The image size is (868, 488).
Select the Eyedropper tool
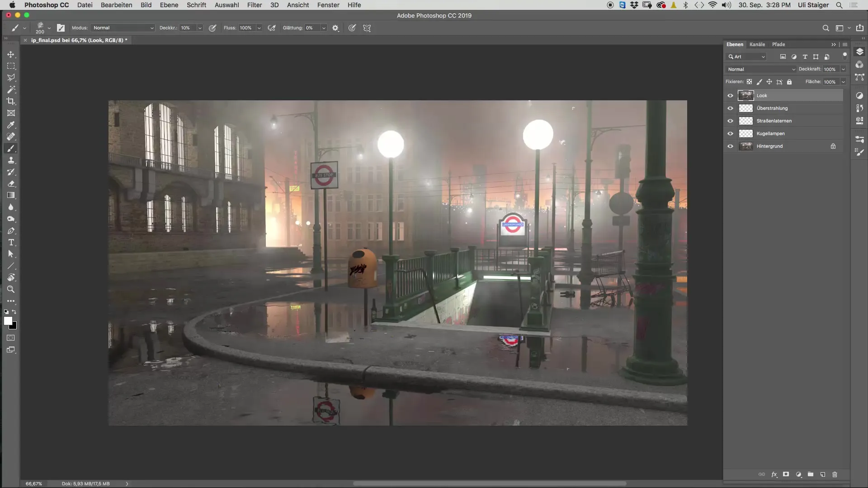pyautogui.click(x=11, y=125)
